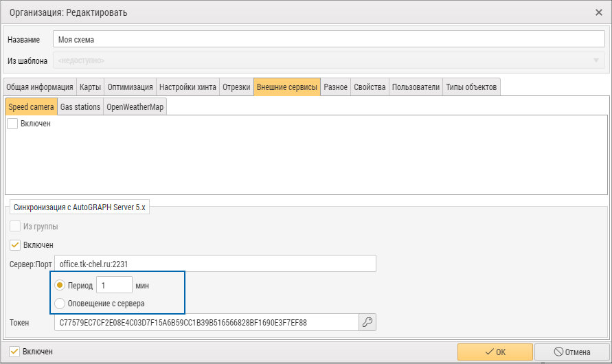The image size is (612, 364).
Task: Switch to Типы объектов tab
Action: pos(471,87)
